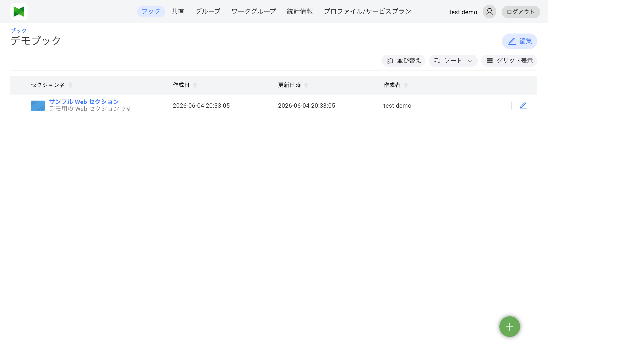The height and width of the screenshot is (364, 619).
Task: Open the 共有 tab
Action: [178, 11]
